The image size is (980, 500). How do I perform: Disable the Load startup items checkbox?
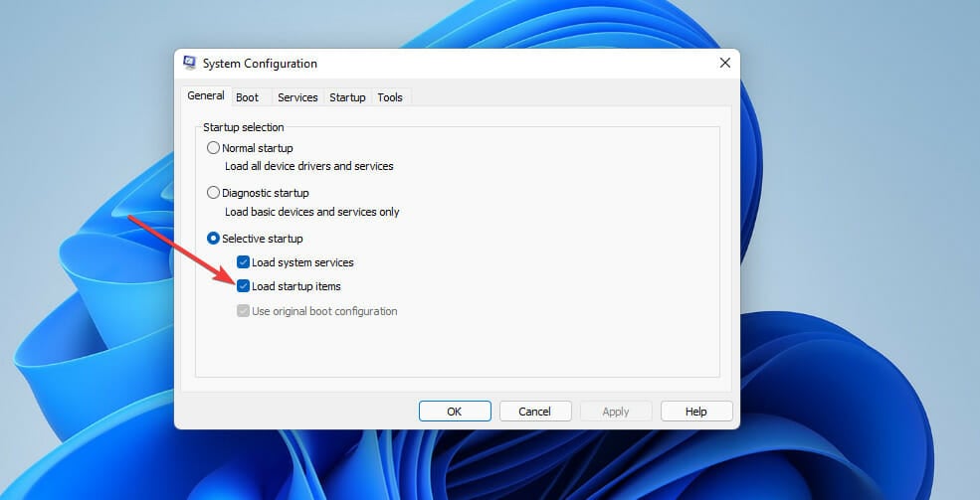click(x=244, y=286)
